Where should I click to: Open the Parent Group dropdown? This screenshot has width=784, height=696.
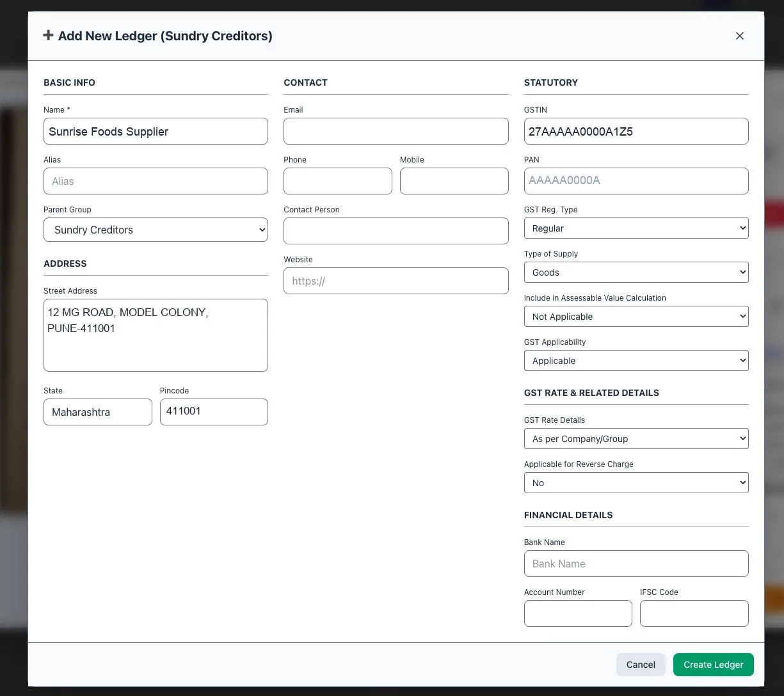click(156, 230)
